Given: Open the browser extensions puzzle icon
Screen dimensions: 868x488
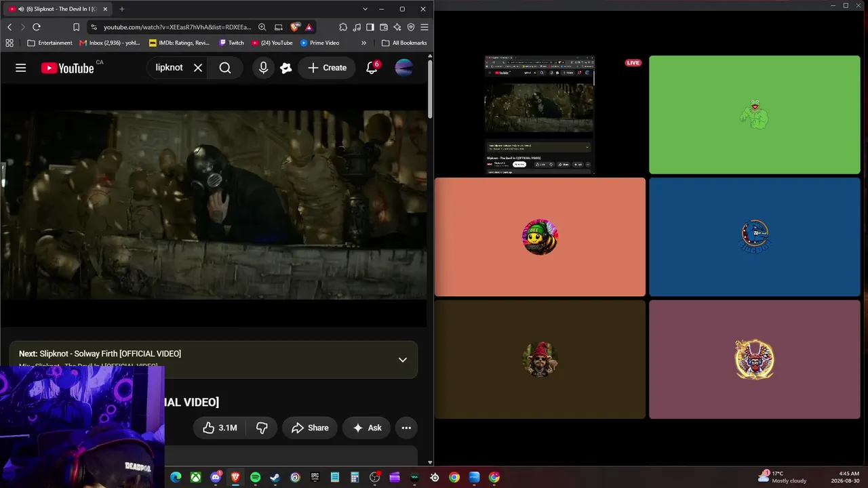Looking at the screenshot, I should point(343,27).
